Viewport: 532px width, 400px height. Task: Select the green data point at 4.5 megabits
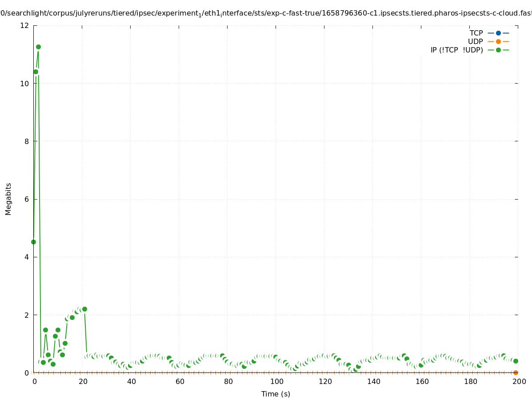[x=33, y=242]
